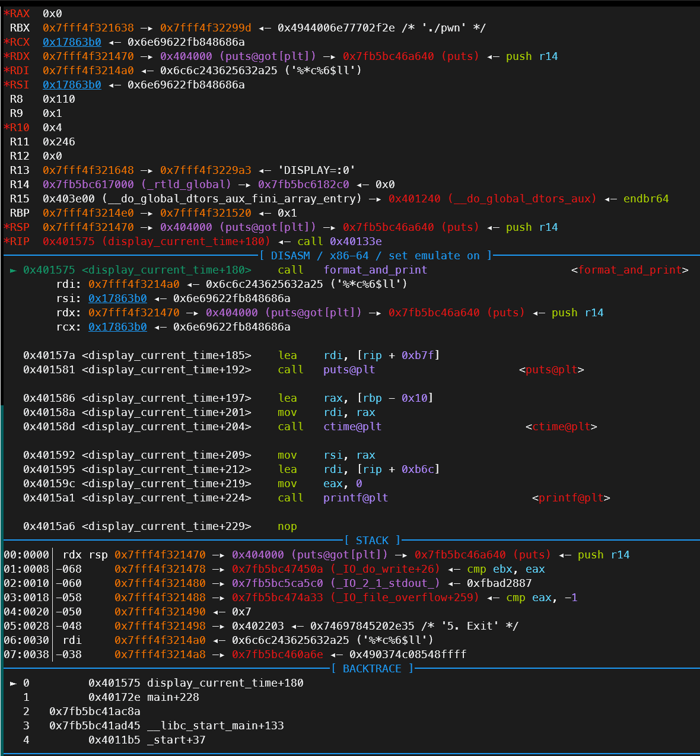Click the underlined rsi address in the DISASM pane

pos(117,298)
